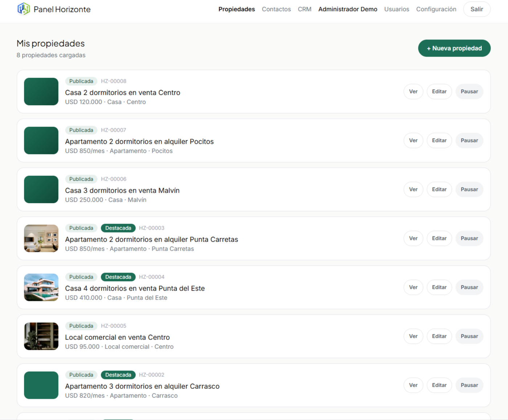Image resolution: width=508 pixels, height=420 pixels.
Task: Open the Usuarios page
Action: (397, 9)
